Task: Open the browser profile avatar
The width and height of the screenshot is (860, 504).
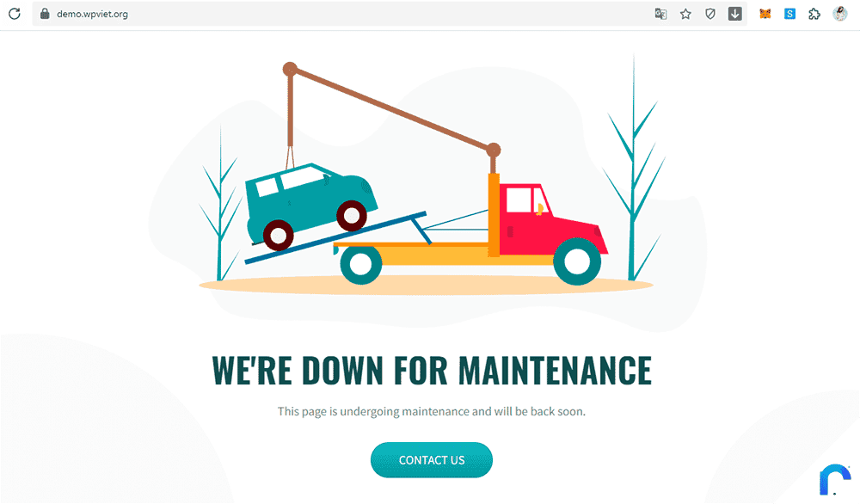Action: (x=839, y=14)
